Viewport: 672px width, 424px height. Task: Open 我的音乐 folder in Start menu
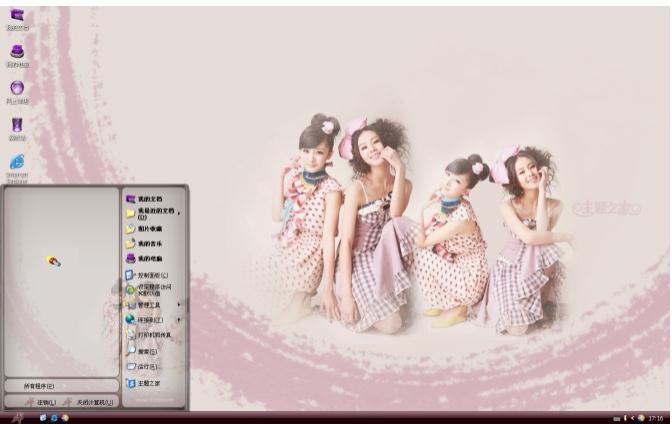pyautogui.click(x=144, y=244)
